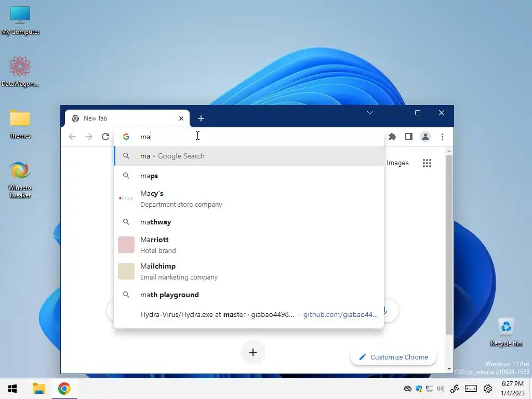The image size is (532, 399).
Task: Click the cloud-off tray icon
Action: coord(408,389)
